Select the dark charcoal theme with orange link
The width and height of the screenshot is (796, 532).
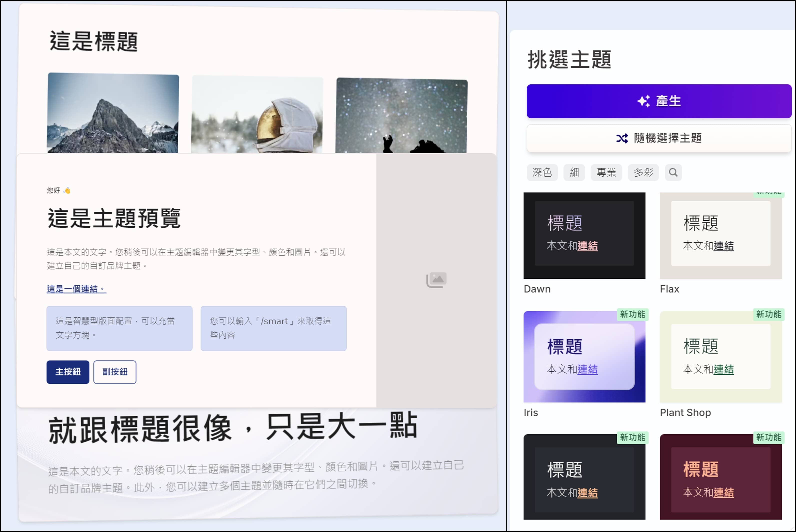584,477
